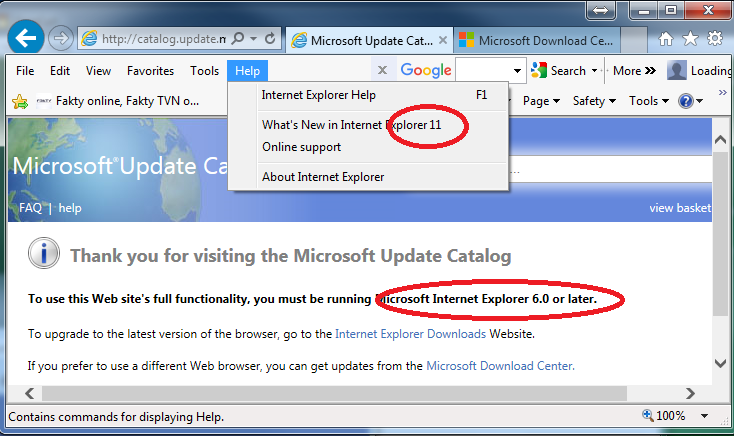Screen dimensions: 734x436
Task: Click the vertical scrollbar up arrow
Action: [x=720, y=140]
